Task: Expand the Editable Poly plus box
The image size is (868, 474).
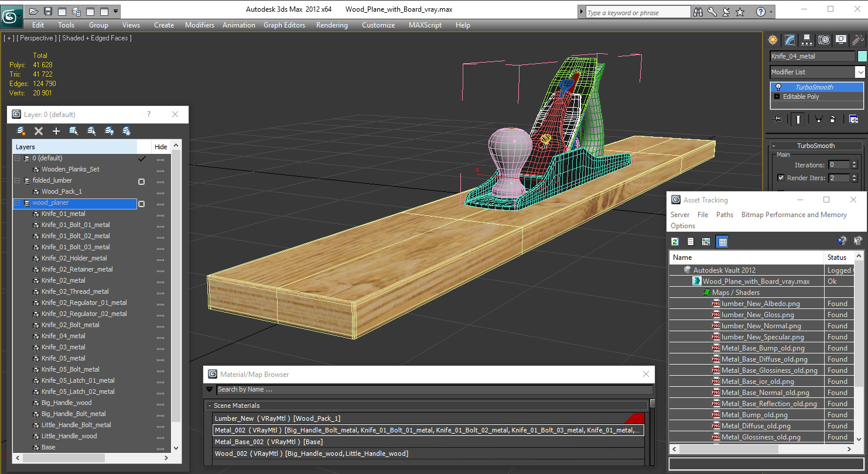Action: 777,97
